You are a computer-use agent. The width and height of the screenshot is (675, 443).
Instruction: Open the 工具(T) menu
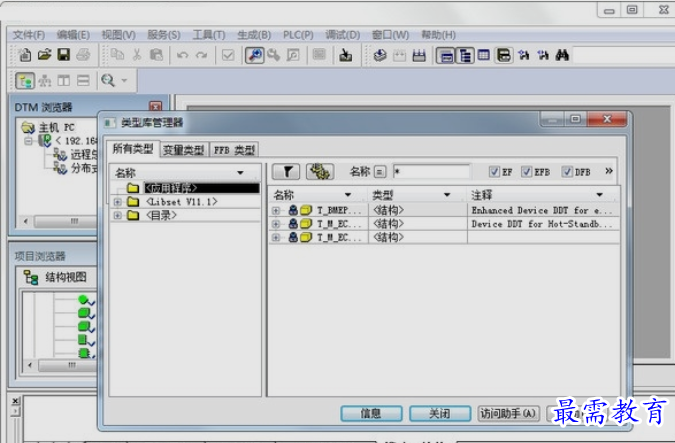click(x=209, y=35)
